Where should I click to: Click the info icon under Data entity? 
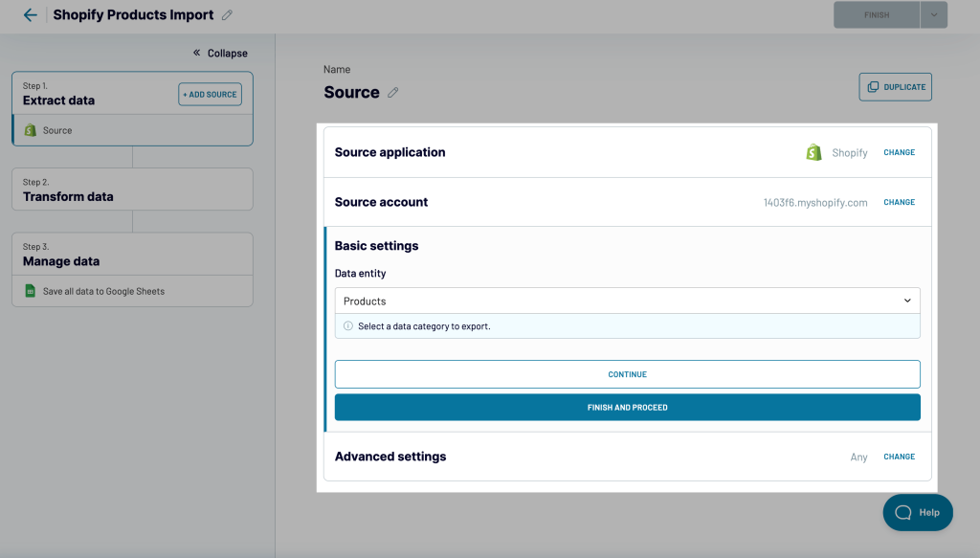[x=348, y=326]
